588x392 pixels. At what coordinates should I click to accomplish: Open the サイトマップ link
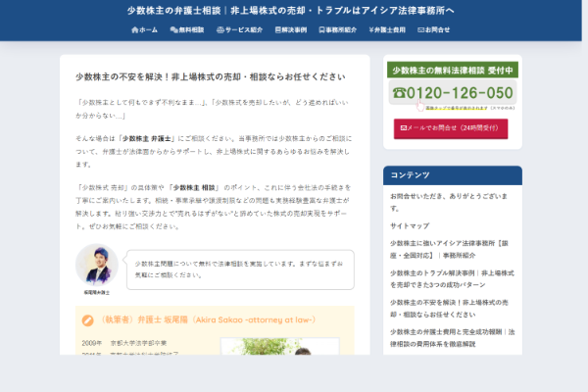tap(410, 226)
